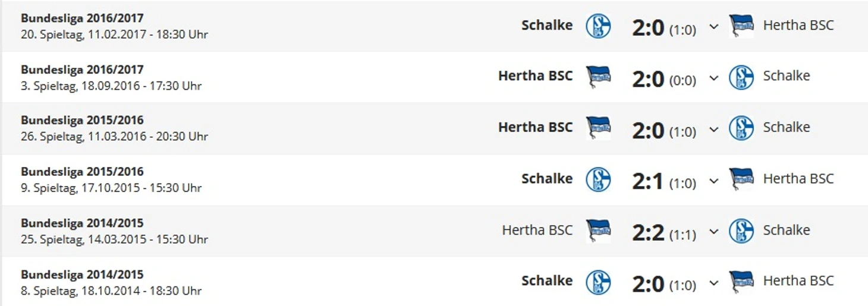
Task: Click Schalke crest in 11.02.2017 match
Action: (x=598, y=26)
